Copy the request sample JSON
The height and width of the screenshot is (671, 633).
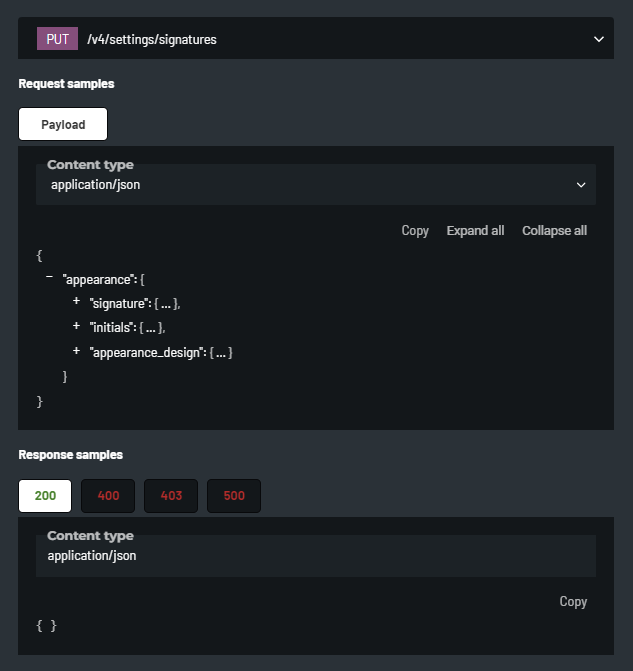(x=415, y=231)
